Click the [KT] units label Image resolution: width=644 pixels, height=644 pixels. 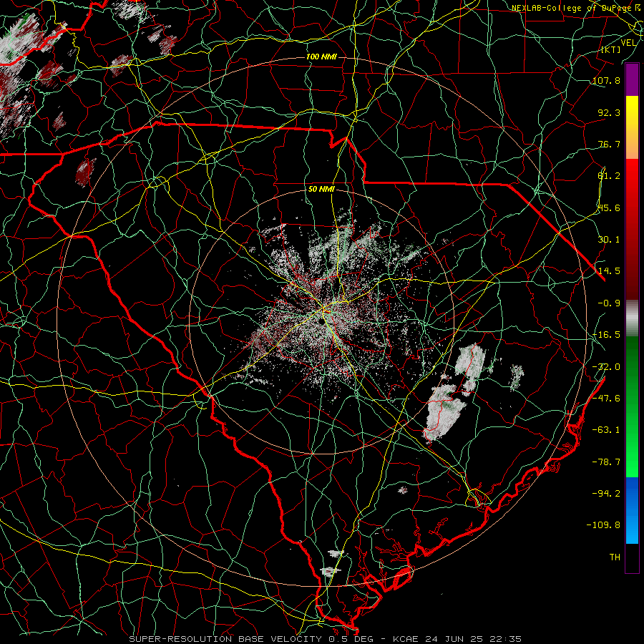click(610, 49)
